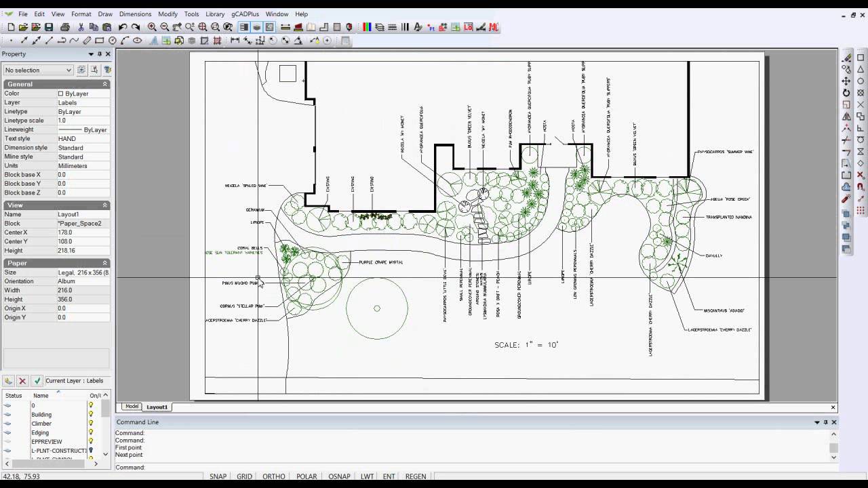Enable ORTHO mode in the status bar

tap(273, 476)
